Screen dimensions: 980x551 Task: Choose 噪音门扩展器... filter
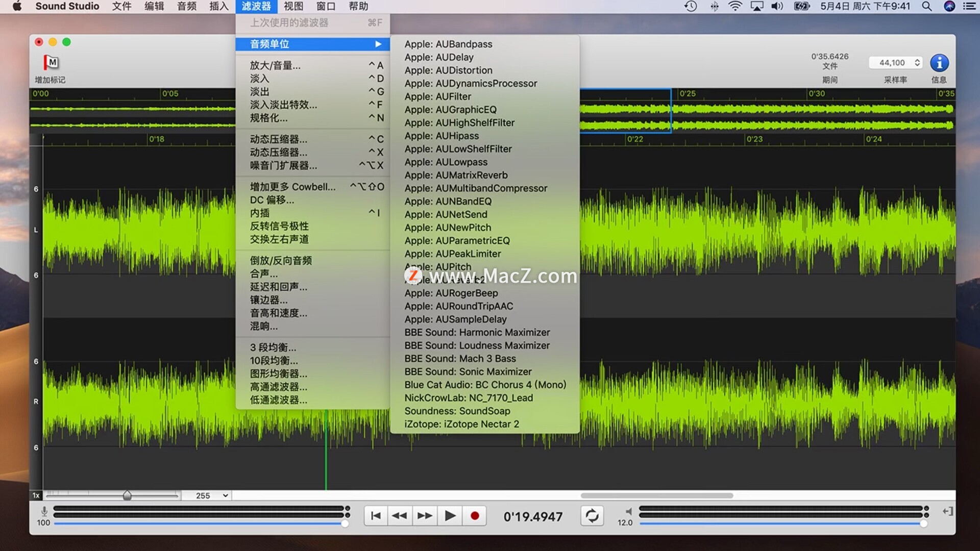pyautogui.click(x=312, y=165)
